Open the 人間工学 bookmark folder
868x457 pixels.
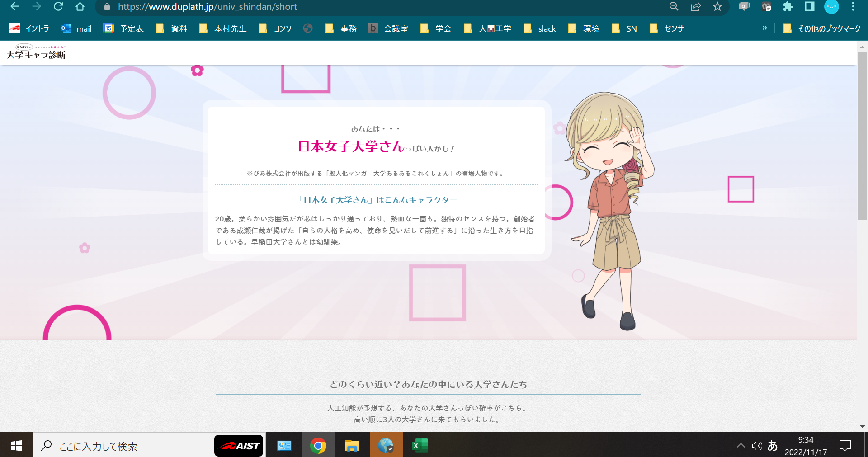(487, 28)
